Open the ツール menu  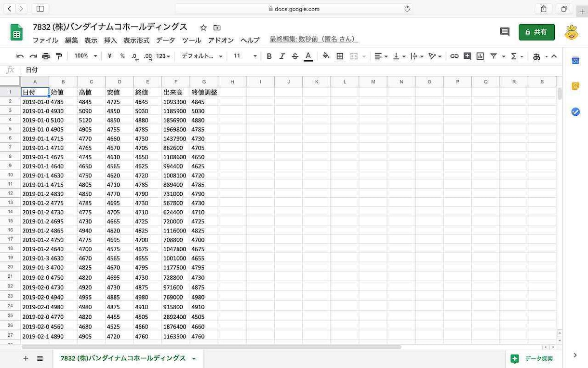click(191, 41)
